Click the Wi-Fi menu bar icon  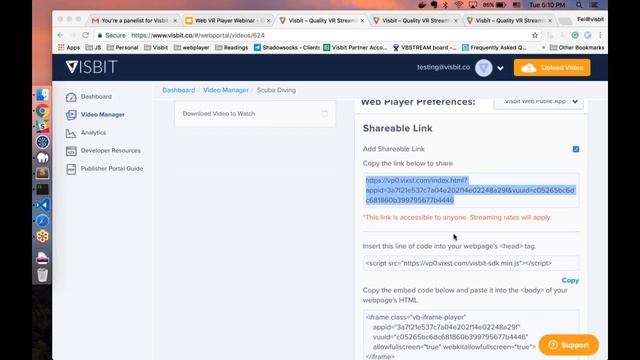point(458,5)
